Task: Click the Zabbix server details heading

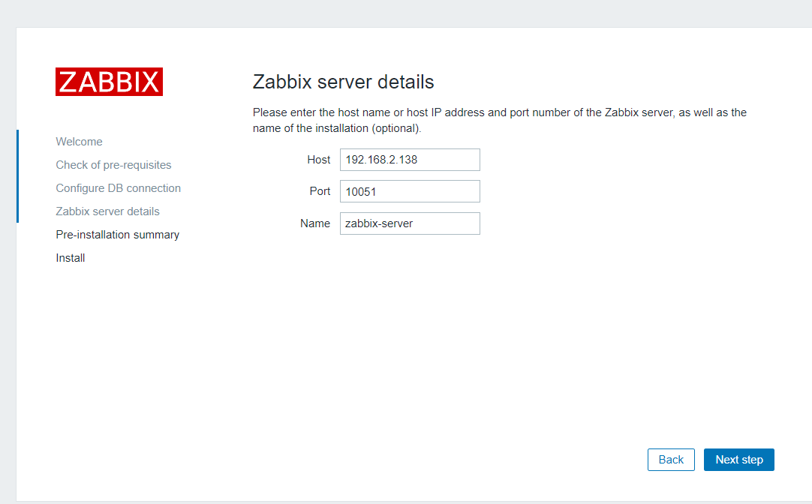Action: [344, 82]
